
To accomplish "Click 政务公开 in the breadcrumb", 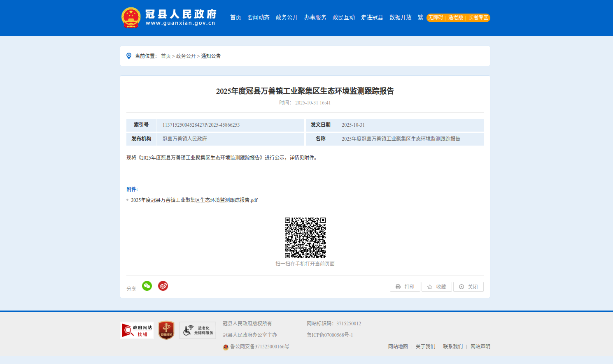I will tap(186, 56).
